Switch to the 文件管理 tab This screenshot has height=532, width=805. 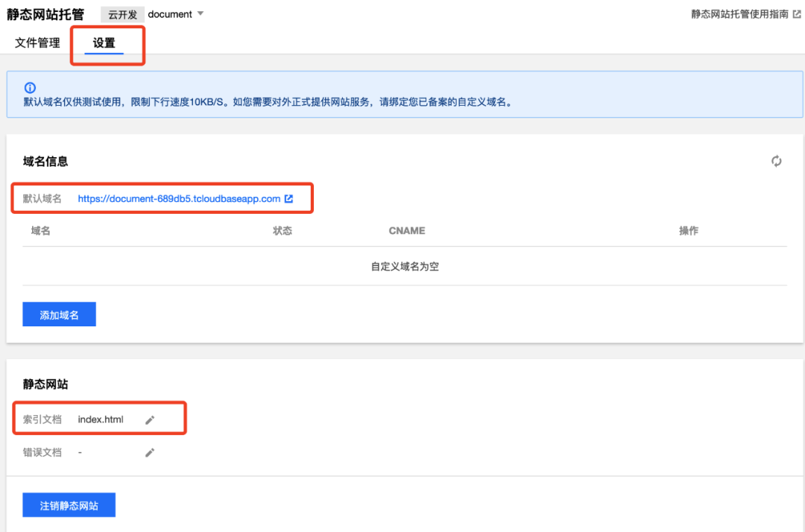(x=37, y=43)
